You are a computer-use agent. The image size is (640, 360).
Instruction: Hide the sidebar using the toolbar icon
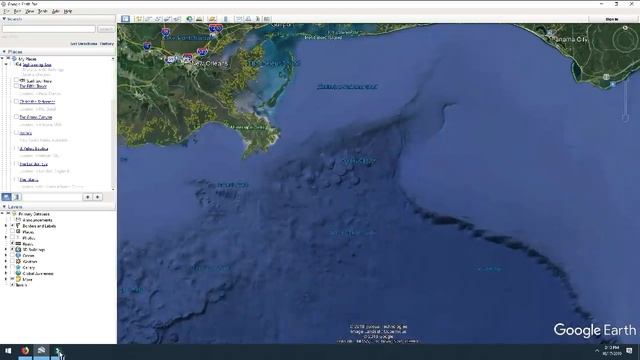tap(125, 19)
